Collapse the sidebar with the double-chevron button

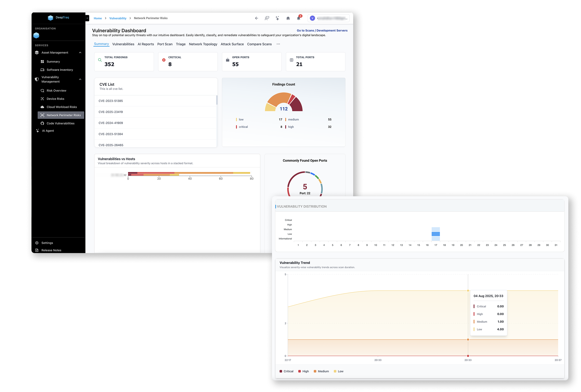(x=87, y=18)
